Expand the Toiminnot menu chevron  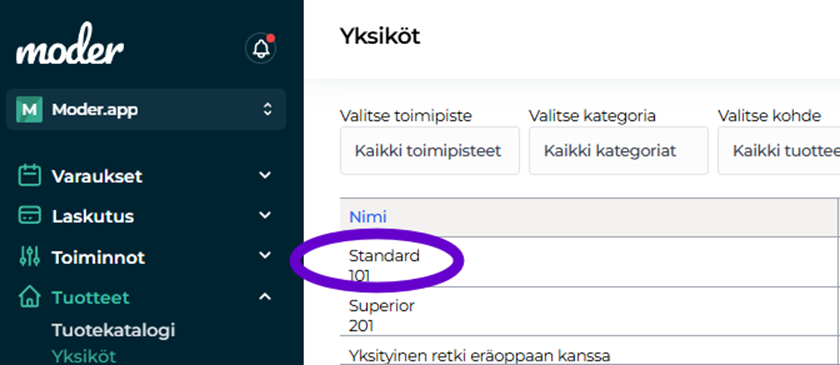point(265,256)
